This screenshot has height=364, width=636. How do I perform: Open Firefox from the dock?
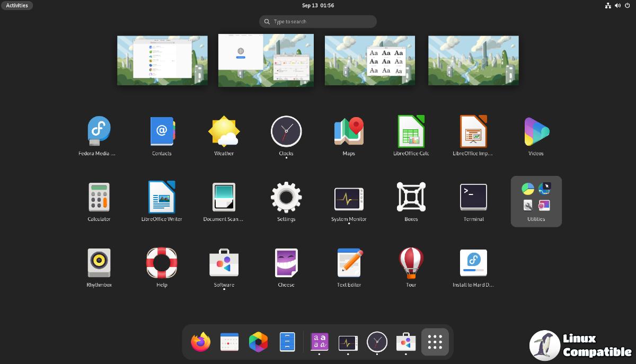tap(200, 342)
